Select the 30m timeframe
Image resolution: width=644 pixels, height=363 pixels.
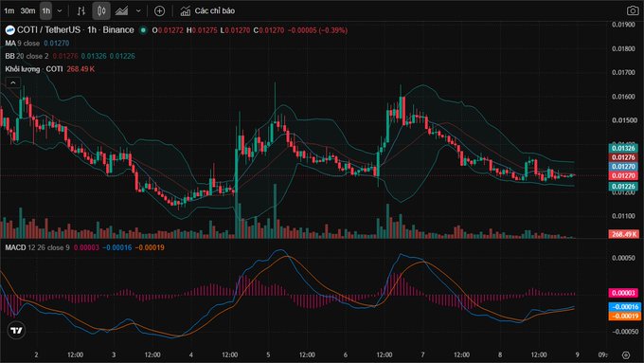pos(27,11)
